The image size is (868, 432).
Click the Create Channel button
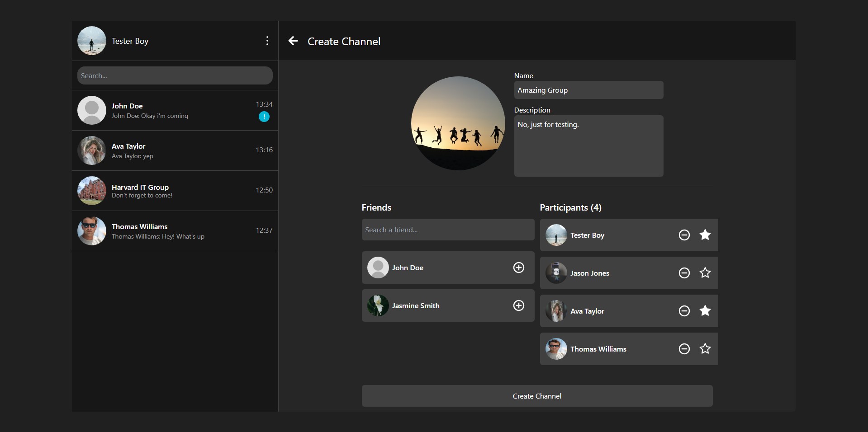tap(537, 396)
